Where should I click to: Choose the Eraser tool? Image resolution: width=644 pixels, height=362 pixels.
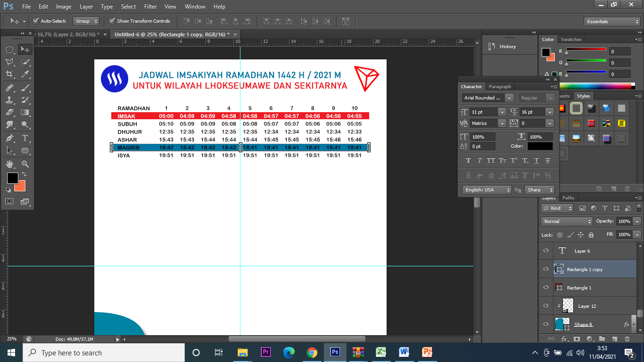[9, 112]
